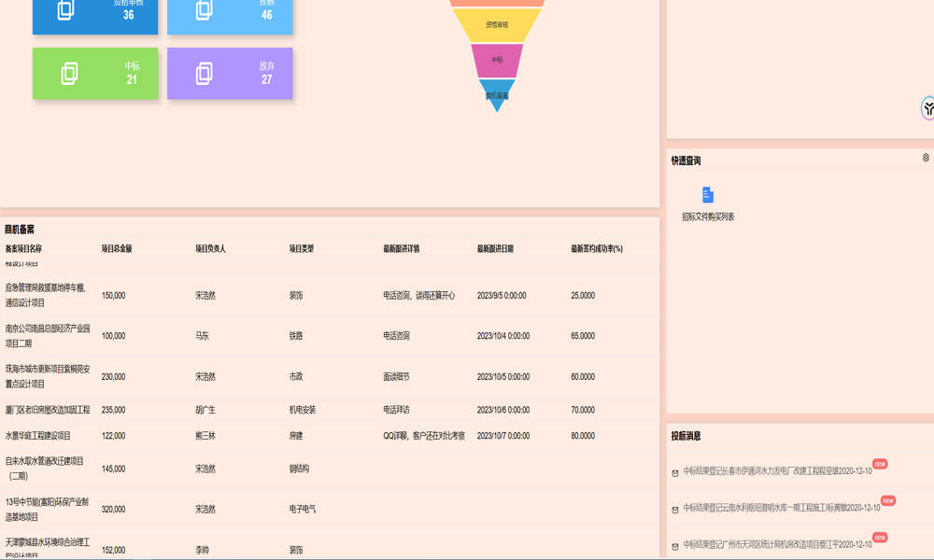Select the pink 中标 funnel segment

coord(497,61)
